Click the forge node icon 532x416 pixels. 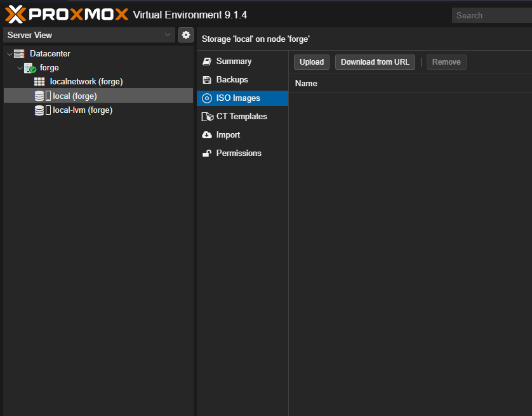tap(30, 68)
